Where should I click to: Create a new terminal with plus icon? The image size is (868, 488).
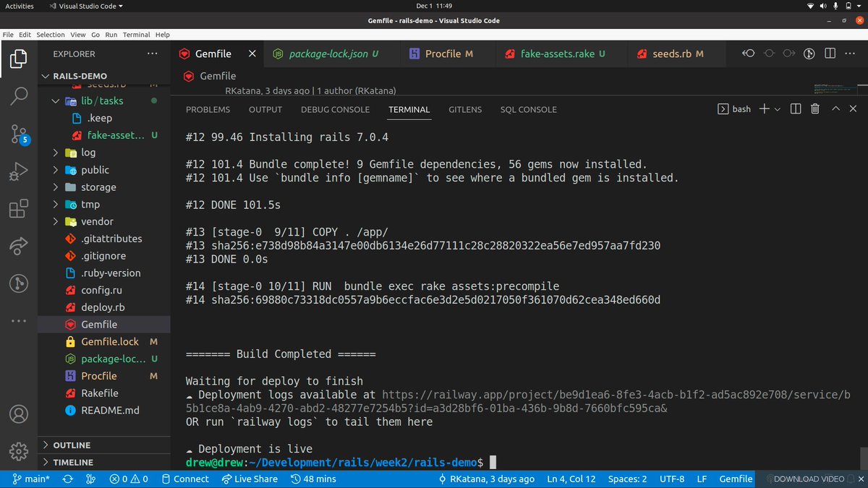[764, 109]
